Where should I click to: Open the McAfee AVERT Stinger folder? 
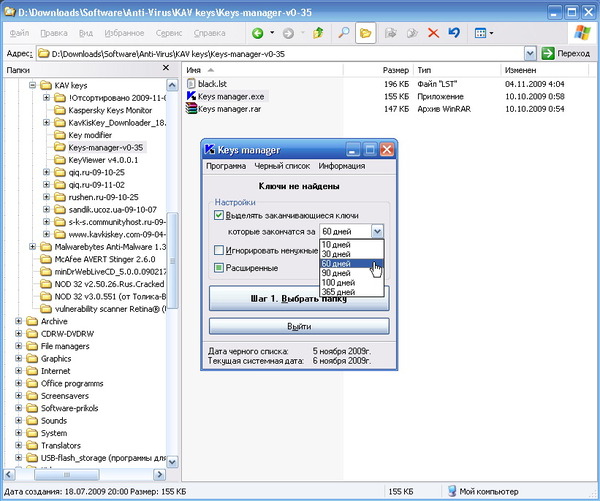[x=105, y=259]
